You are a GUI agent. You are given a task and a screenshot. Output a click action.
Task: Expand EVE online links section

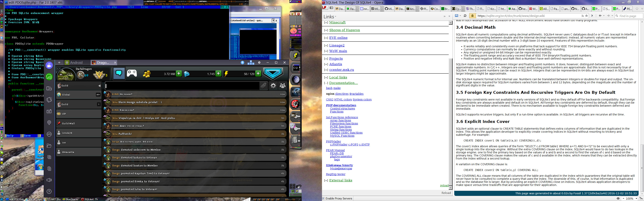point(326,38)
